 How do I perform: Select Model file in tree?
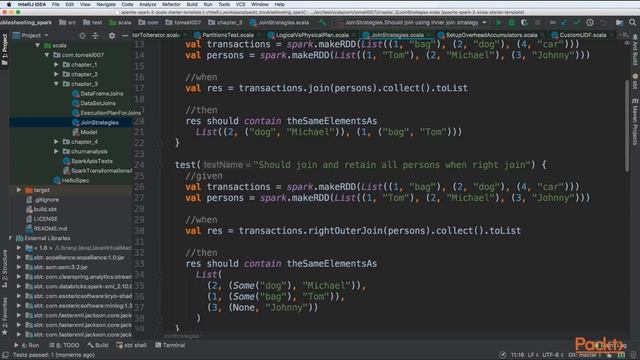coord(85,132)
